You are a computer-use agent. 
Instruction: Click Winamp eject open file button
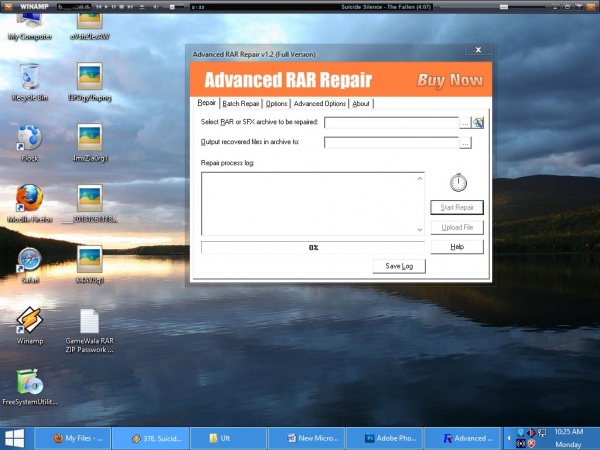142,7
